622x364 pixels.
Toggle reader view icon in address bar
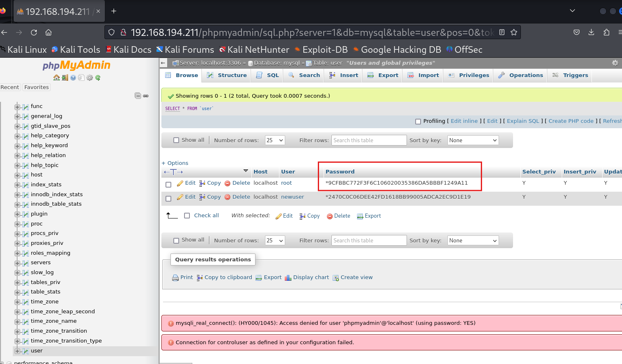[502, 32]
